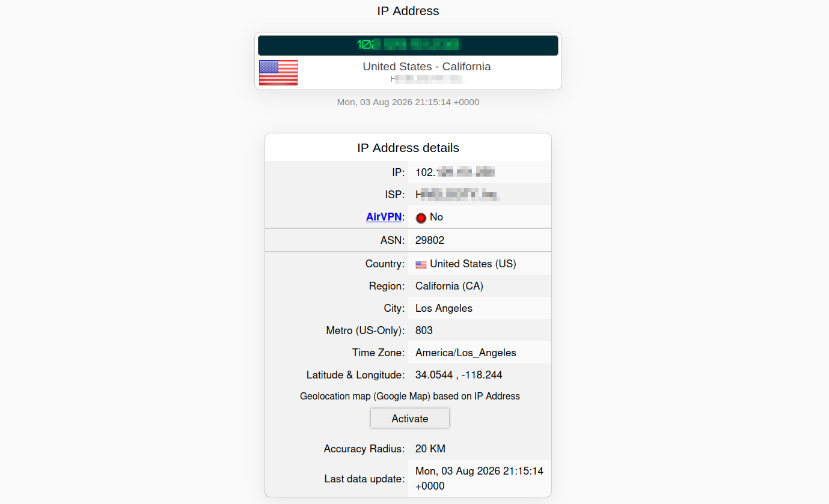Image resolution: width=829 pixels, height=504 pixels.
Task: Select 'United States - California' location text
Action: (427, 67)
